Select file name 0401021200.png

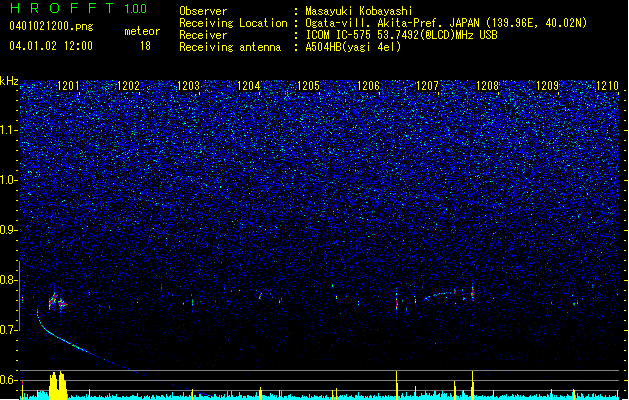[51, 26]
